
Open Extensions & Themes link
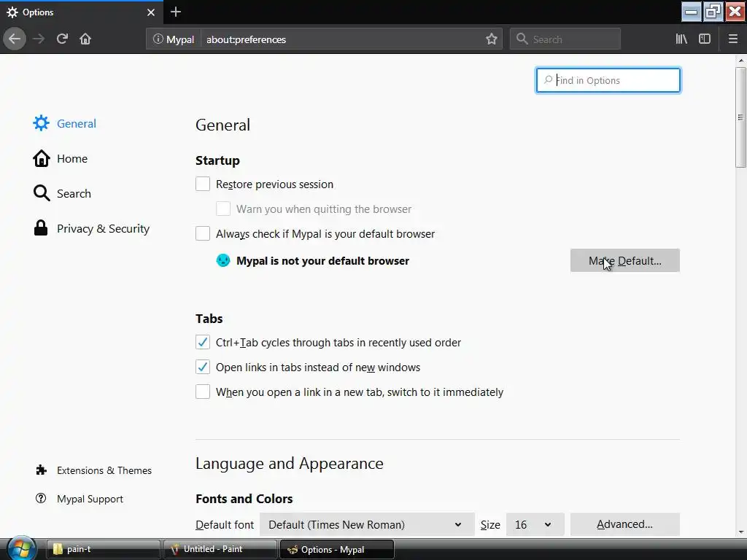coord(94,470)
